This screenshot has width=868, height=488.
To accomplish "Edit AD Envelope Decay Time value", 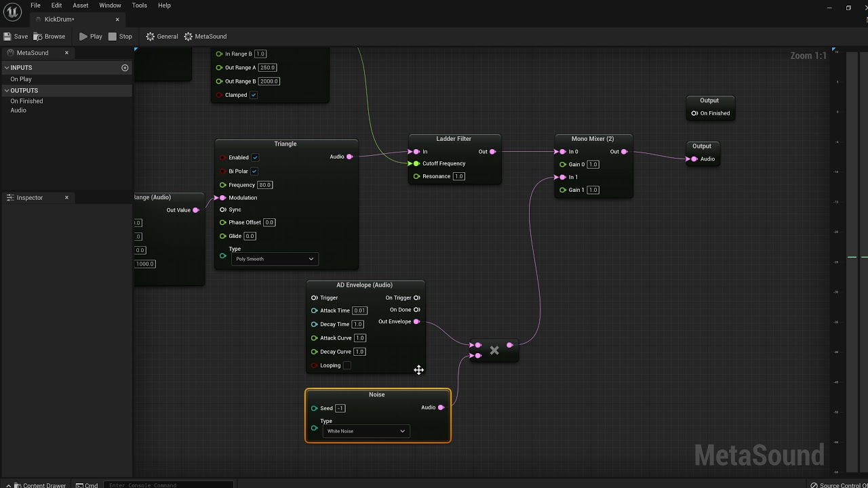I will tap(357, 324).
